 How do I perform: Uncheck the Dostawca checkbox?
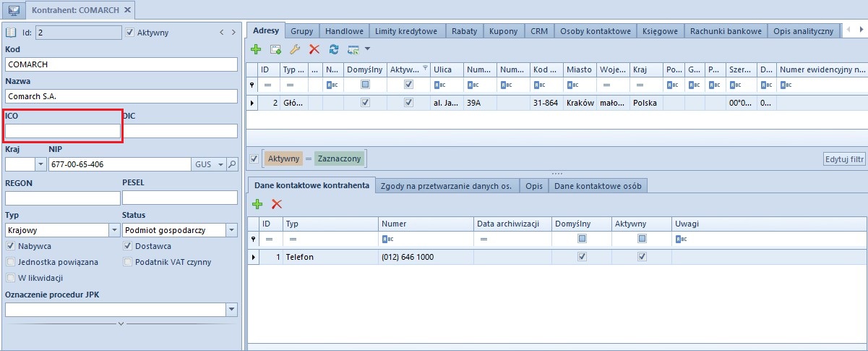(x=128, y=246)
